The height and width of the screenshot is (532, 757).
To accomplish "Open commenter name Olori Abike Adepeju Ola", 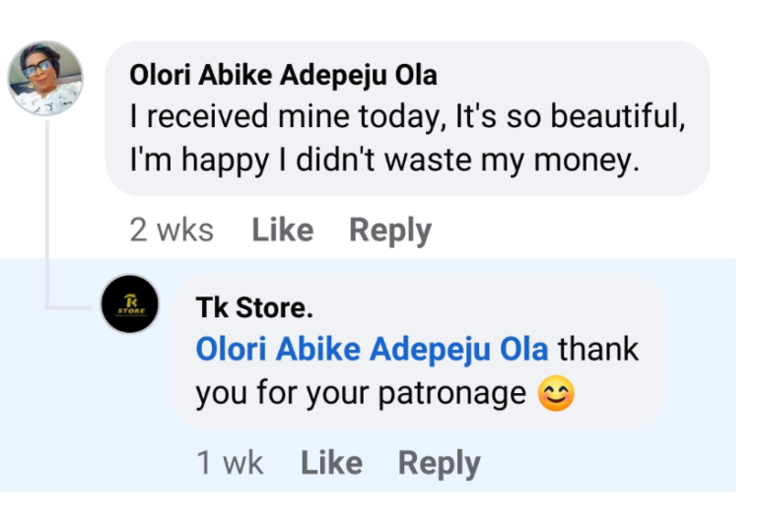I will (x=283, y=76).
